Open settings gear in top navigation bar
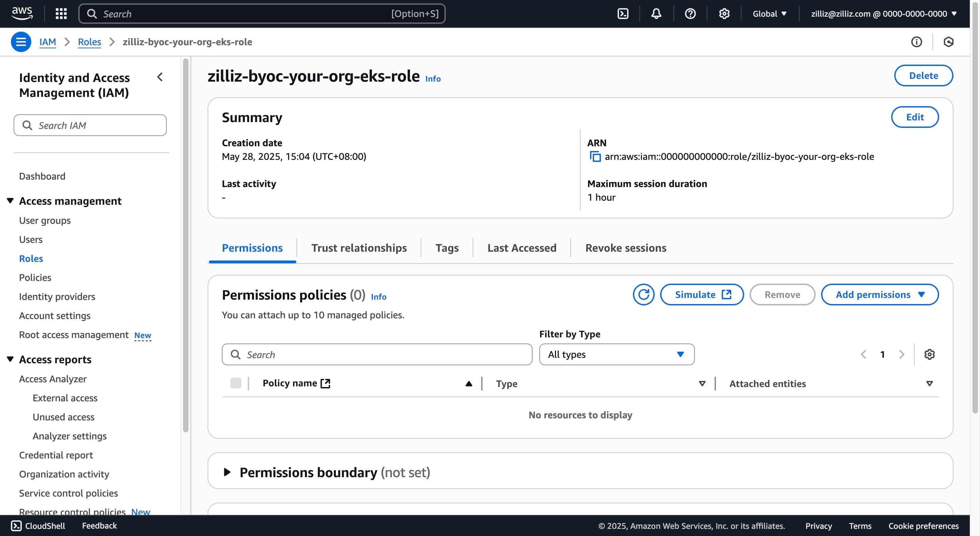 [x=724, y=14]
